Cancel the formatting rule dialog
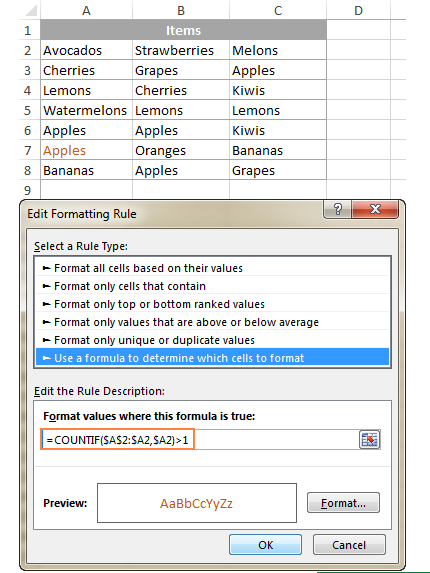 coord(349,545)
